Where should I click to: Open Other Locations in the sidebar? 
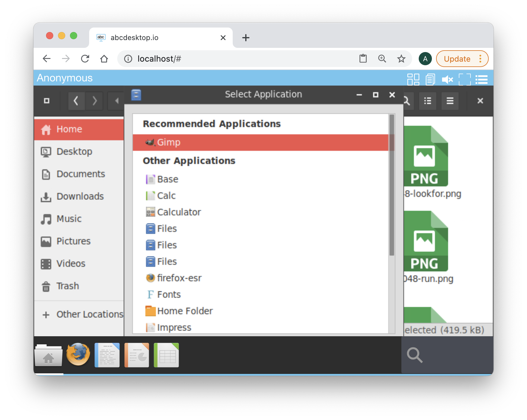tap(79, 314)
